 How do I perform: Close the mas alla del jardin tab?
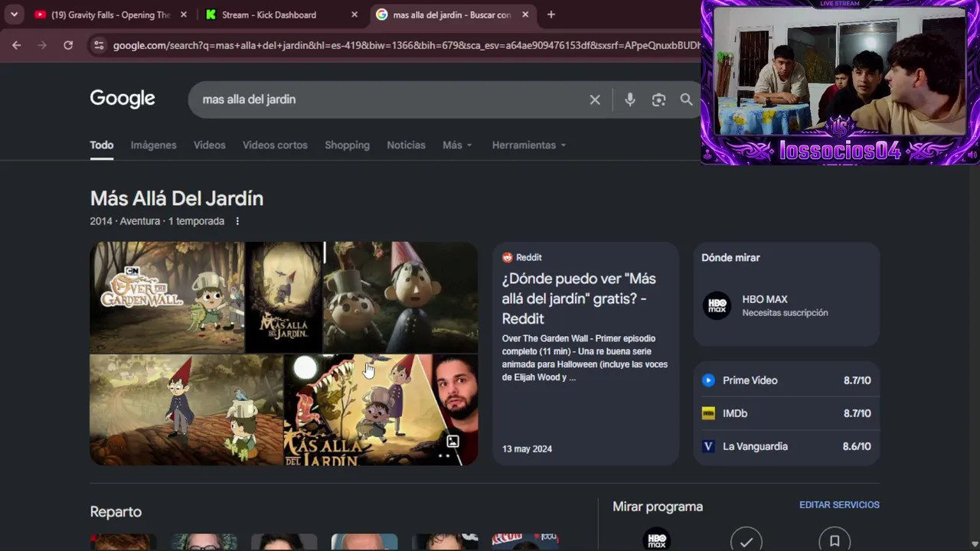click(526, 15)
